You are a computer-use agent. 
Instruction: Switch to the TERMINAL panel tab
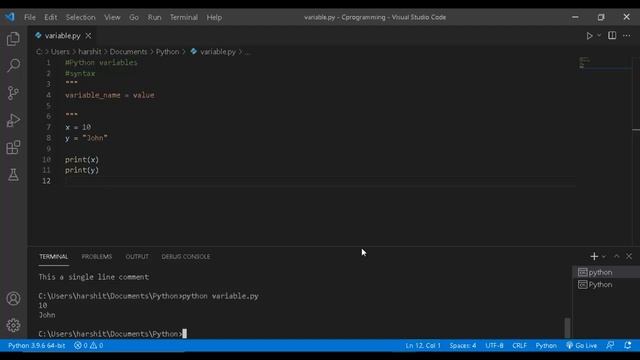pyautogui.click(x=53, y=257)
